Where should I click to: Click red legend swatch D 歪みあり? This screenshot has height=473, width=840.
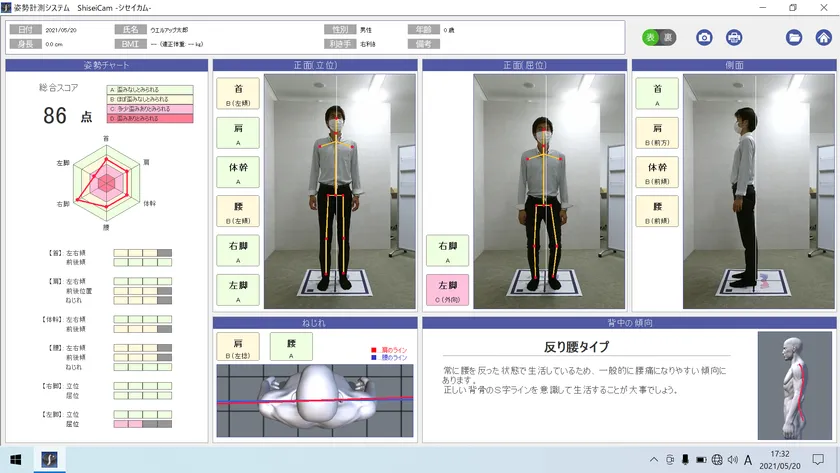click(x=150, y=118)
